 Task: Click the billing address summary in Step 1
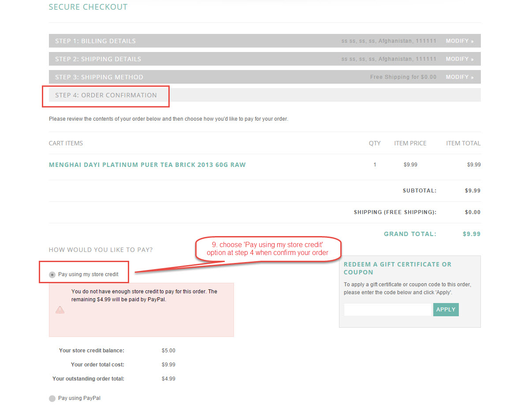[388, 41]
